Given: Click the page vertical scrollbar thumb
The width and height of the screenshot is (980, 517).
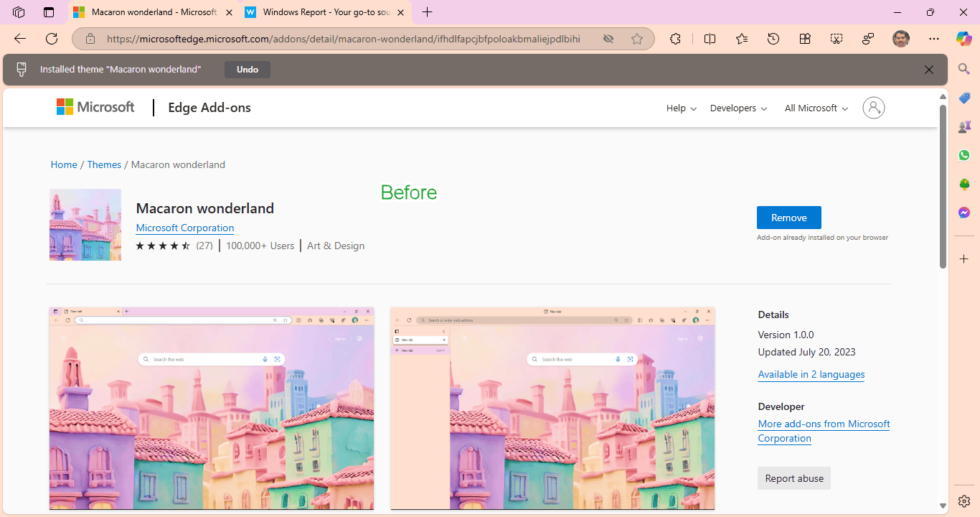Looking at the screenshot, I should 943,187.
